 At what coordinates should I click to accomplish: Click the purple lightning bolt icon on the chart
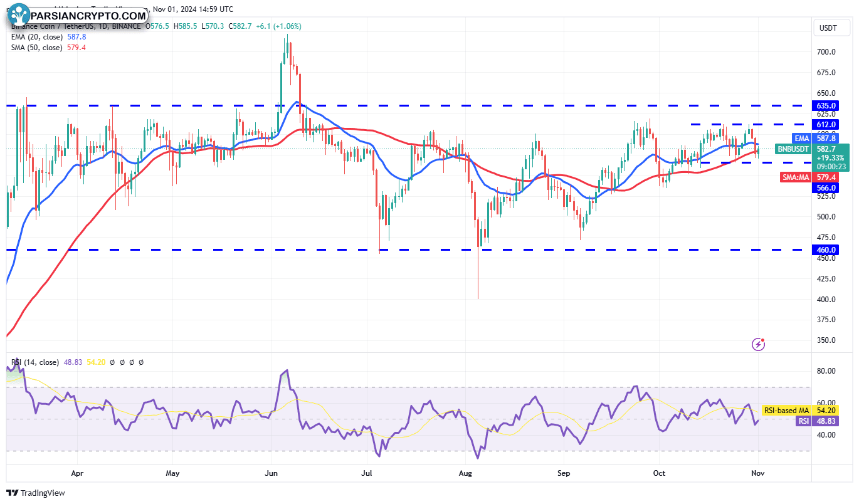(759, 344)
